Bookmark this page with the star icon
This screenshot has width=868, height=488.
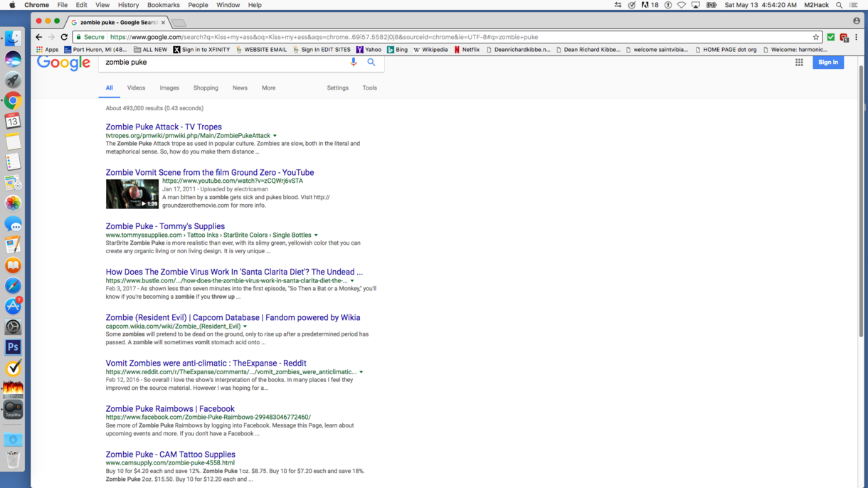pos(816,37)
